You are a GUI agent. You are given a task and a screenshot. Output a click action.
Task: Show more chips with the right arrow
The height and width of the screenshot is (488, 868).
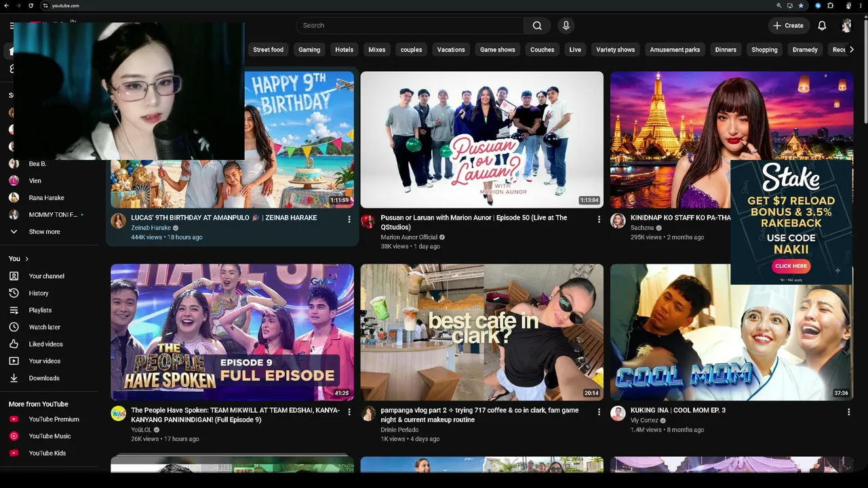pyautogui.click(x=852, y=49)
